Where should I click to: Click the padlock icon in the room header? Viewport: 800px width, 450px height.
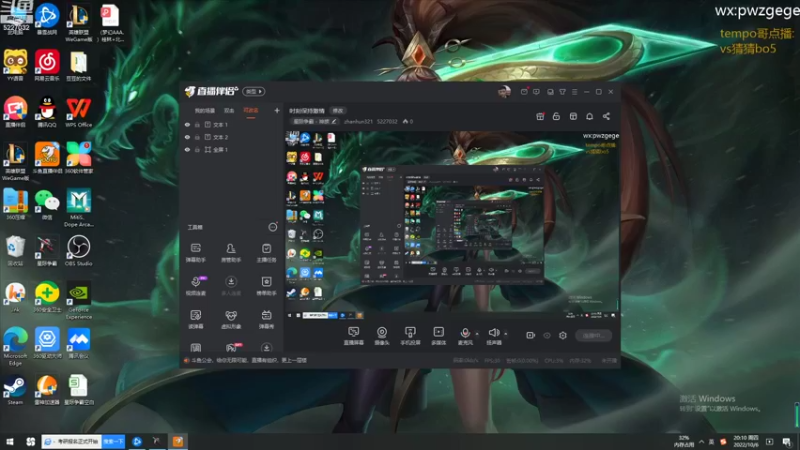[x=556, y=116]
